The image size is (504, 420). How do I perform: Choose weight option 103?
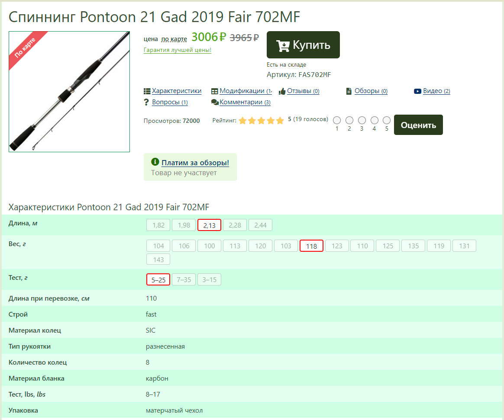pos(286,246)
